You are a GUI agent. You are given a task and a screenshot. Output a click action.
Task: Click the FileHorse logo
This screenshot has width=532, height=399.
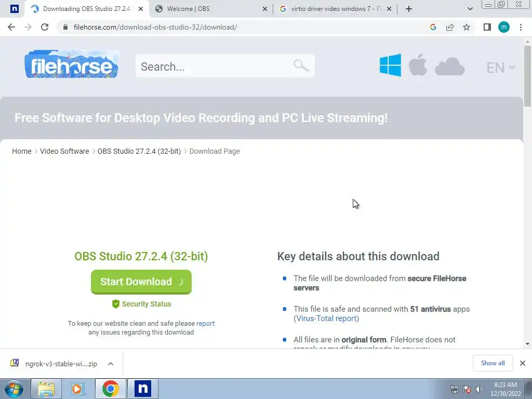tap(72, 64)
